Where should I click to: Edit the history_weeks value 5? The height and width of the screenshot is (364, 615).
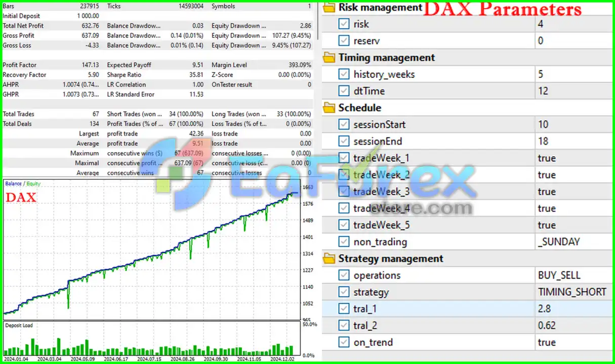[x=573, y=74]
